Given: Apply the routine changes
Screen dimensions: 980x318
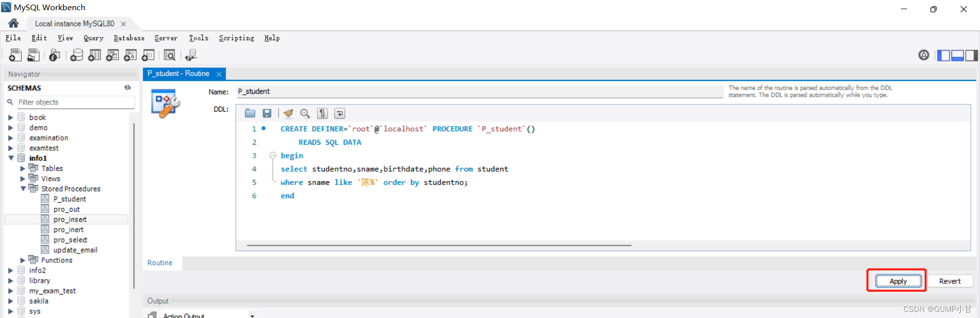Looking at the screenshot, I should point(898,281).
